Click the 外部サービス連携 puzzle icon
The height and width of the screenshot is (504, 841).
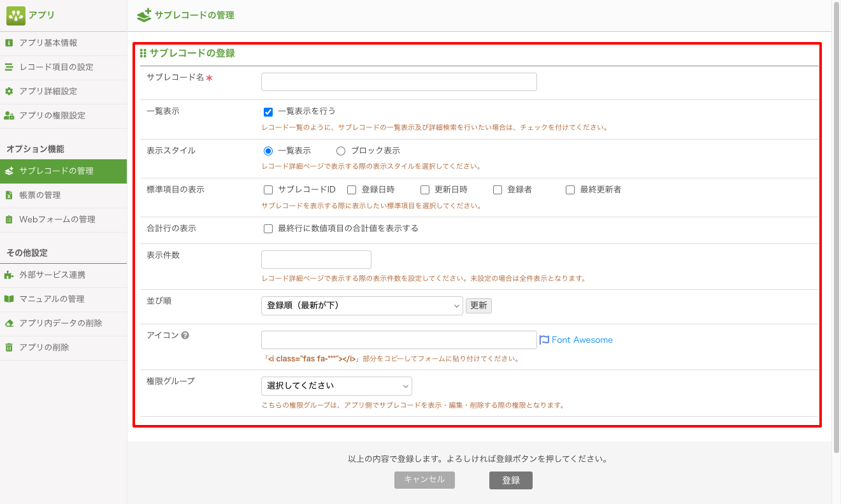point(9,275)
